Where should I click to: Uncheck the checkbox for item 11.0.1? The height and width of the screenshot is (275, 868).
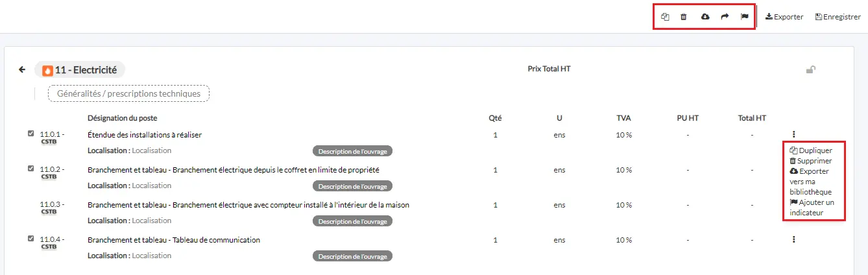30,134
